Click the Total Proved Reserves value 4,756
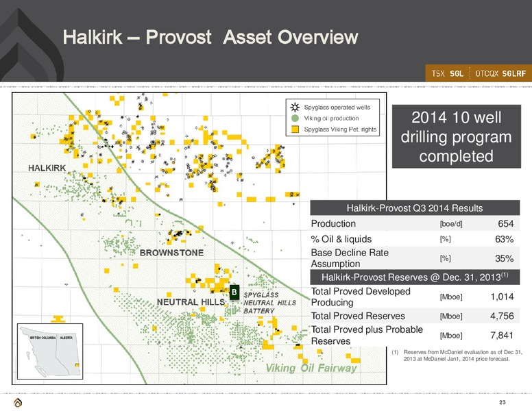The image size is (532, 411). pyautogui.click(x=502, y=316)
